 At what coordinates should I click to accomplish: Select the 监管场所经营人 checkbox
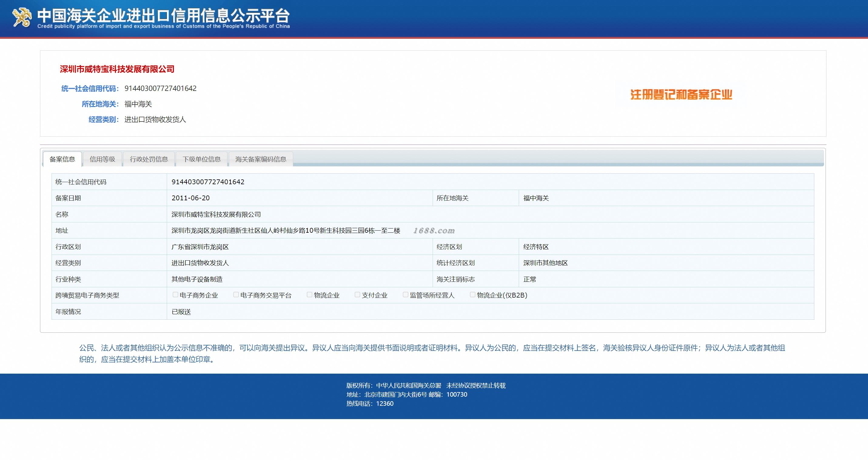tap(405, 295)
